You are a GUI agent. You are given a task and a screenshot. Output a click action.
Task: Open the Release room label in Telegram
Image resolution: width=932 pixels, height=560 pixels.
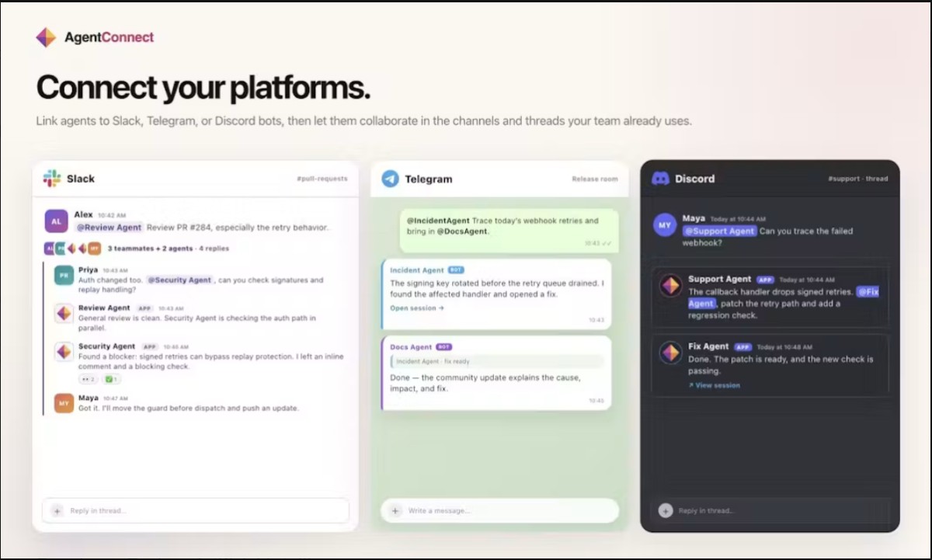tap(595, 179)
